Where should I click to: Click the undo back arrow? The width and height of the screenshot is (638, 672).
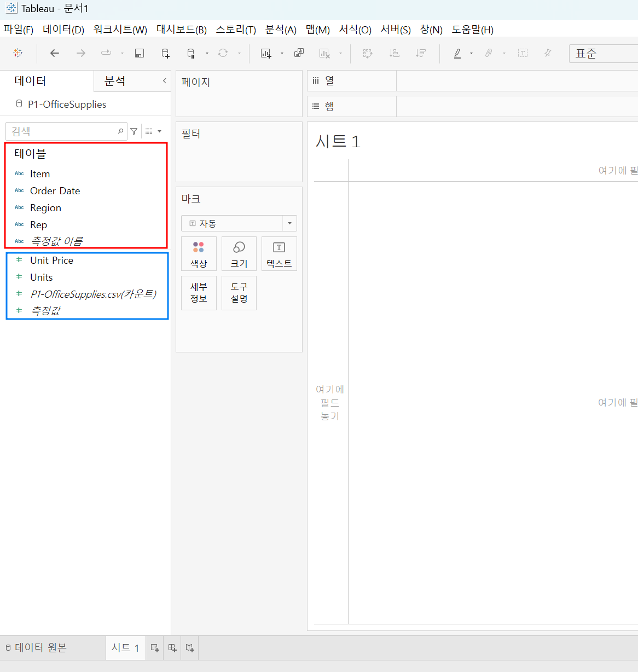pos(55,53)
